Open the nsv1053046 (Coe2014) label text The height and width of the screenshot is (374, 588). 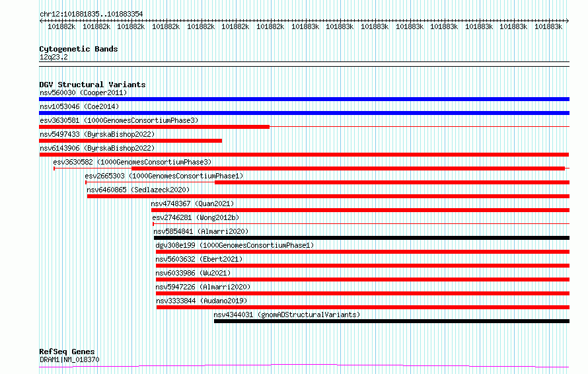click(79, 106)
